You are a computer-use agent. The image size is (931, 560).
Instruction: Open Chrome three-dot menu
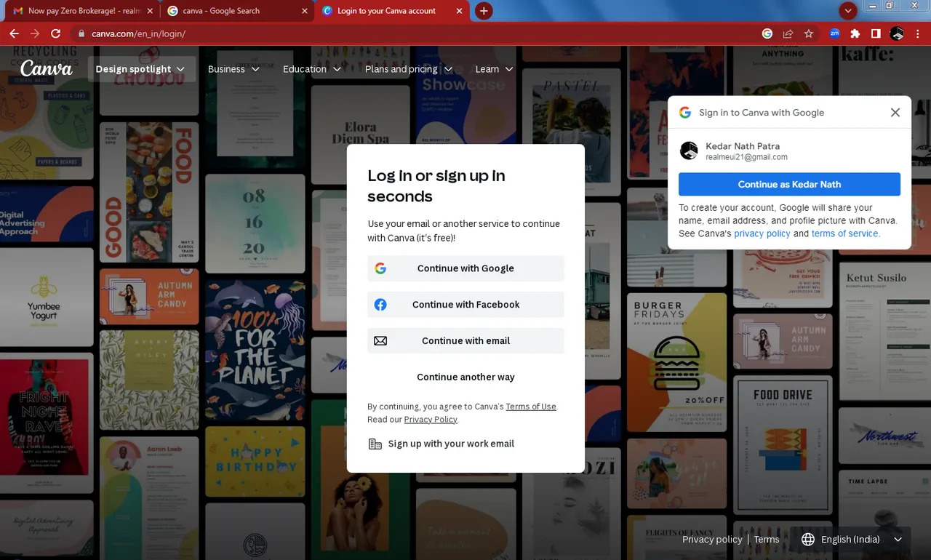click(917, 33)
